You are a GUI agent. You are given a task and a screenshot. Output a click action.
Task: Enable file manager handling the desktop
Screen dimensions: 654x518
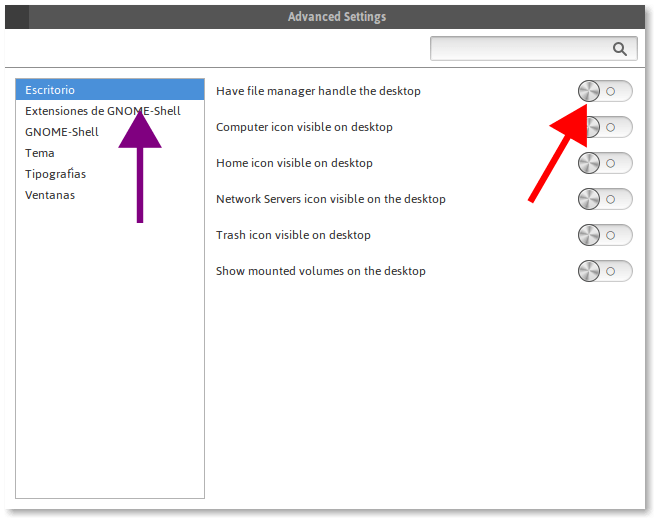[x=605, y=91]
